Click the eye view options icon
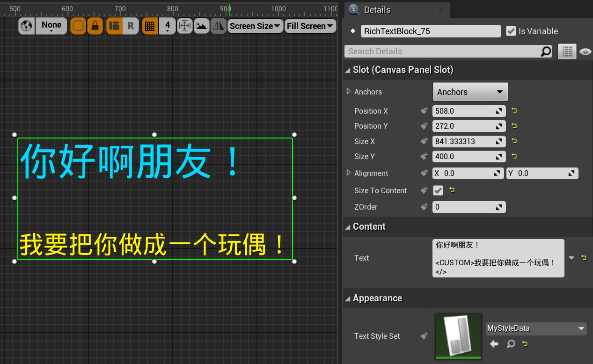This screenshot has width=593, height=364. (x=585, y=52)
